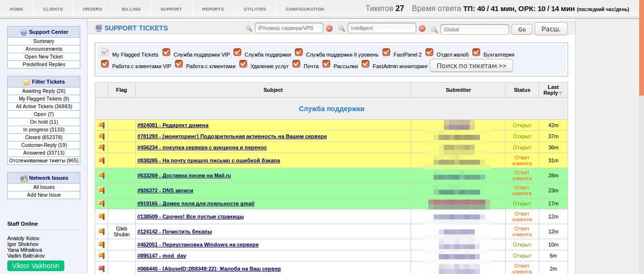
Task: Uncheck the FastPanel 2 checkbox
Action: (386, 52)
